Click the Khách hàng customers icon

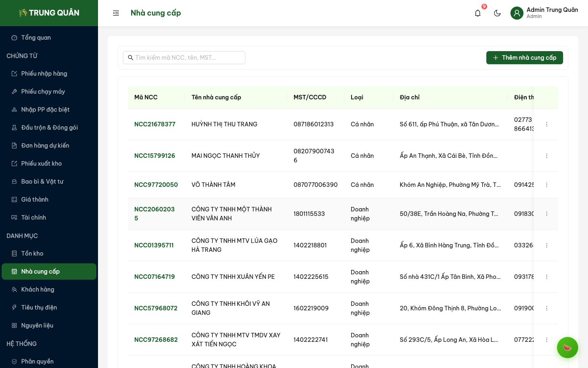(x=14, y=289)
